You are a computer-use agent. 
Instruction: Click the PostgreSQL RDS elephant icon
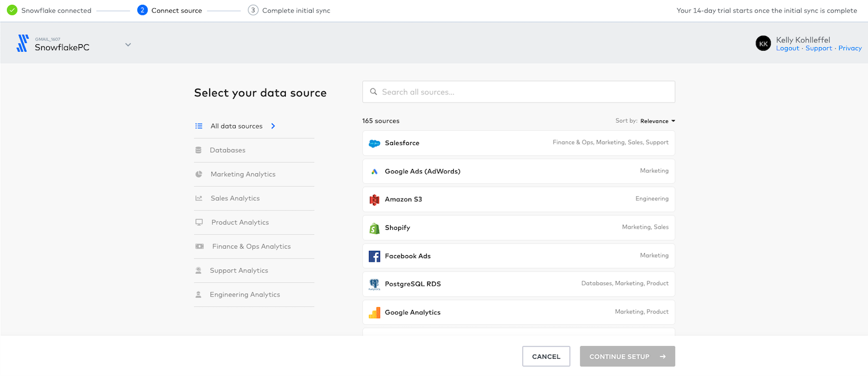(374, 284)
